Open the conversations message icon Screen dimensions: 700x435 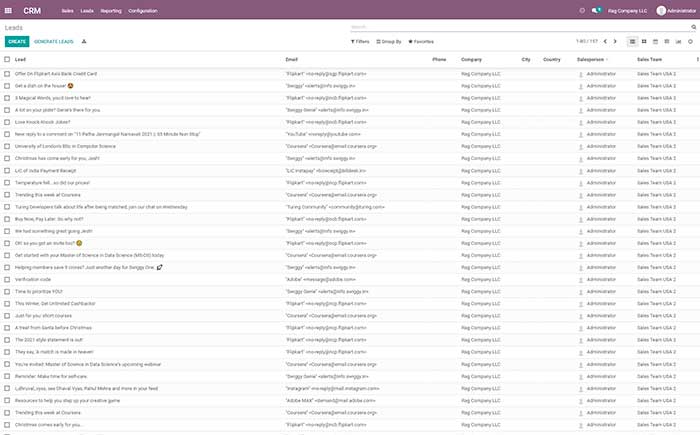coord(596,10)
